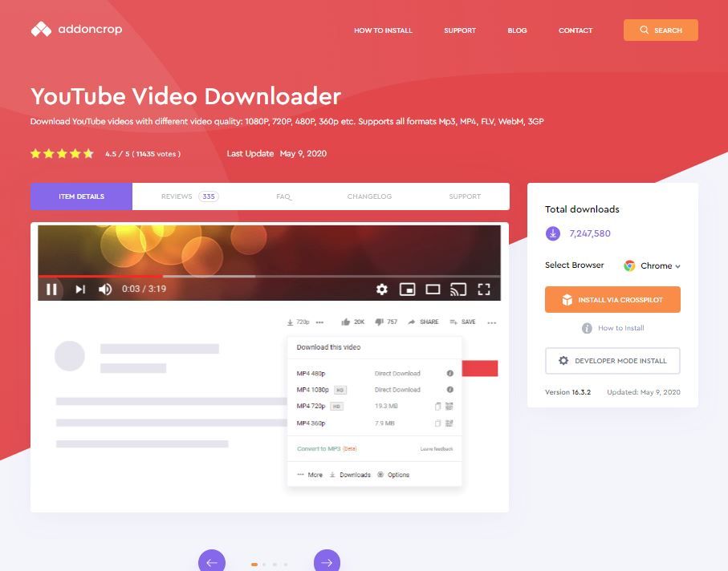This screenshot has width=728, height=571.
Task: Click info icon for MP4 1080p
Action: tap(450, 390)
